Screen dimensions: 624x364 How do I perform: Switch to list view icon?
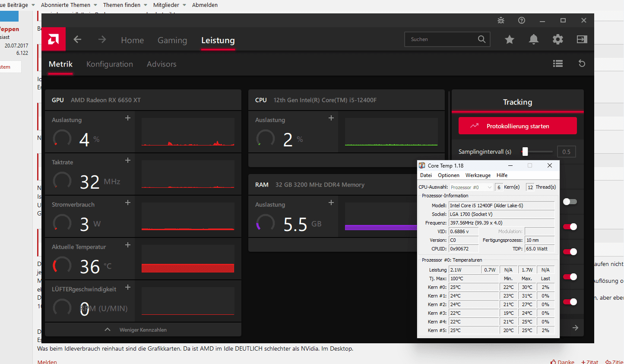click(558, 63)
